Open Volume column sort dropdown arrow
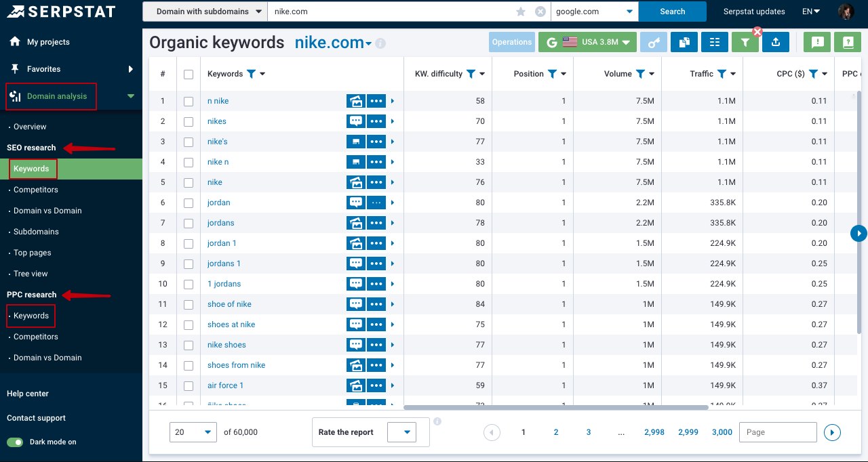 [x=652, y=74]
